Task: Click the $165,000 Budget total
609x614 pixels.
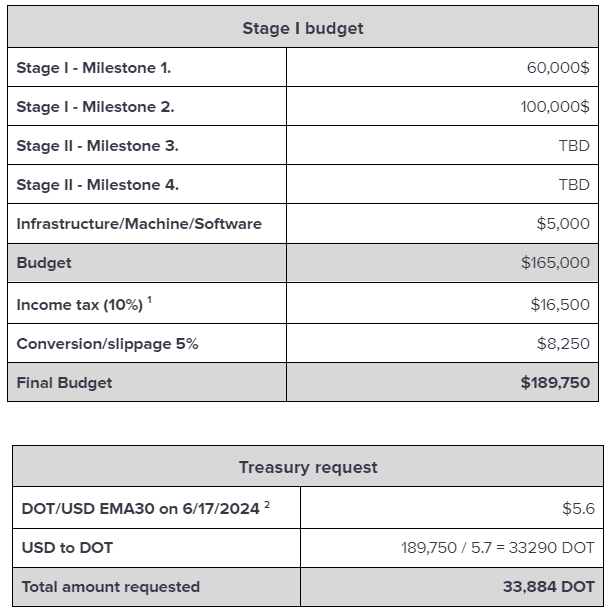Action: tap(555, 263)
